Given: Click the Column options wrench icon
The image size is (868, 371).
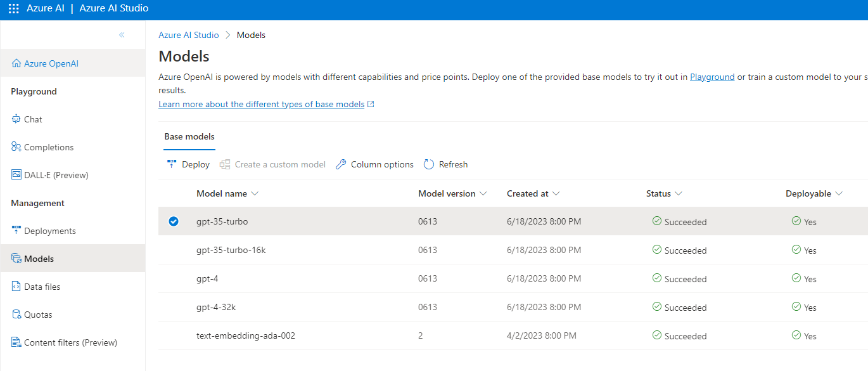Looking at the screenshot, I should pos(341,164).
